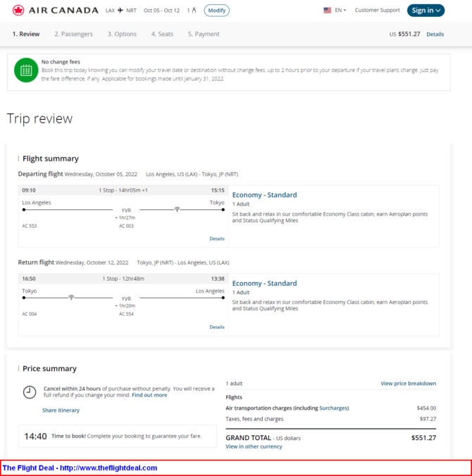
Task: Click the $551.27 grand total amount
Action: [424, 438]
